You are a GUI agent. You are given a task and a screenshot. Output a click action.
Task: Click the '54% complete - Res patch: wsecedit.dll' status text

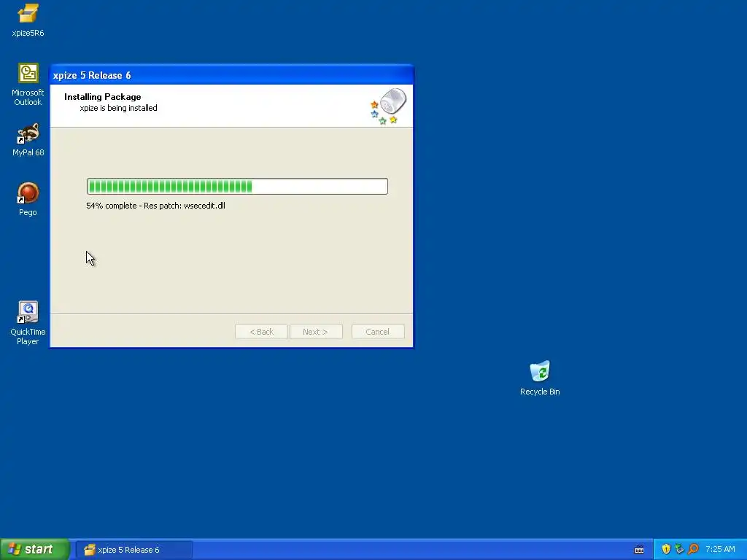(x=156, y=206)
